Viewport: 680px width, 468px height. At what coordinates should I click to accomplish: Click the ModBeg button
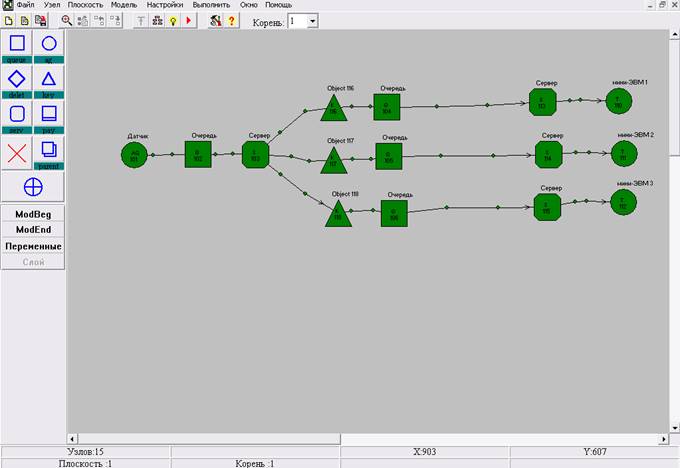[x=33, y=214]
